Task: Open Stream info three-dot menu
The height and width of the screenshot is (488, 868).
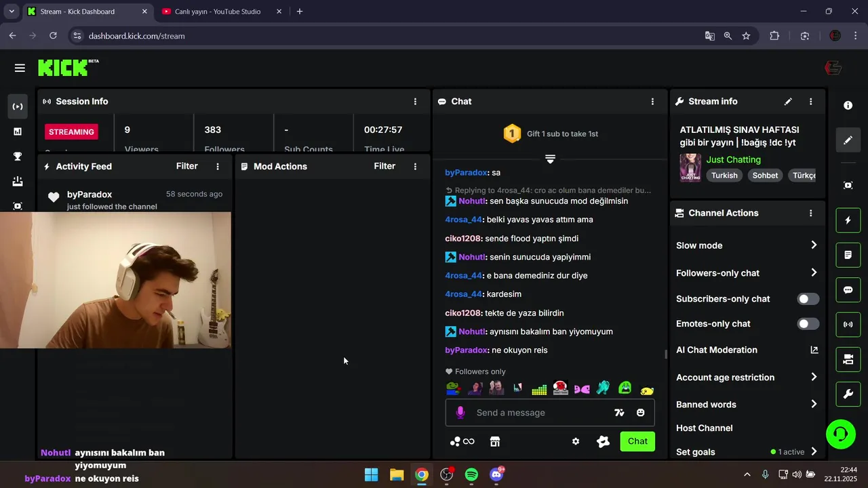Action: point(810,102)
